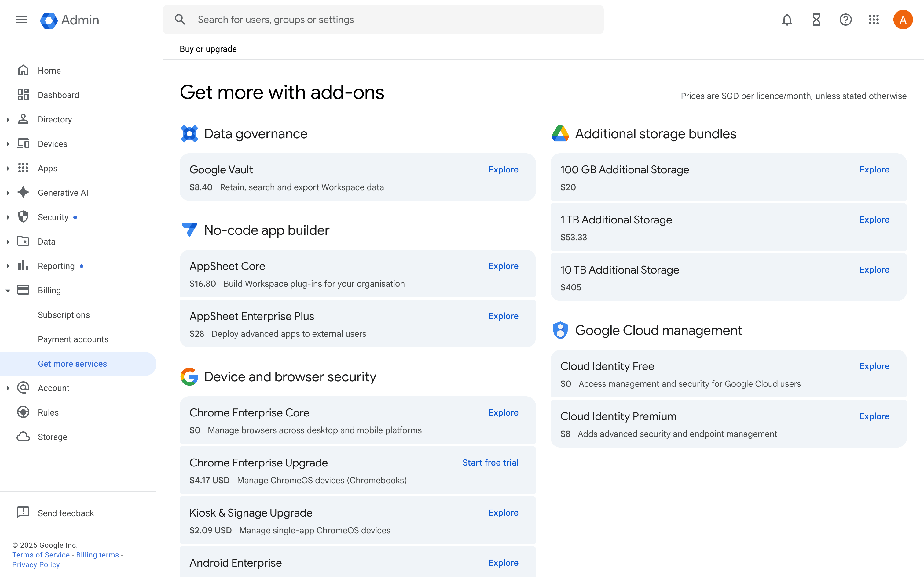Select Subscriptions in the sidebar

click(x=64, y=315)
